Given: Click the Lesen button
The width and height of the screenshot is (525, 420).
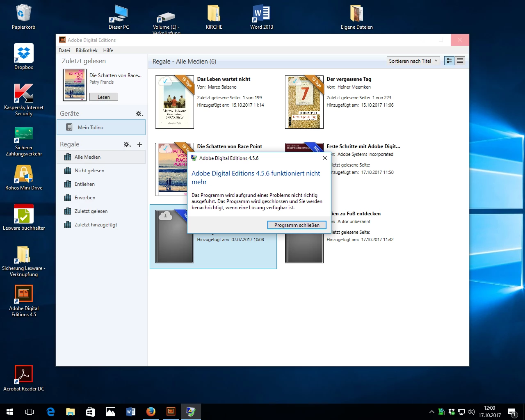Looking at the screenshot, I should pos(104,97).
